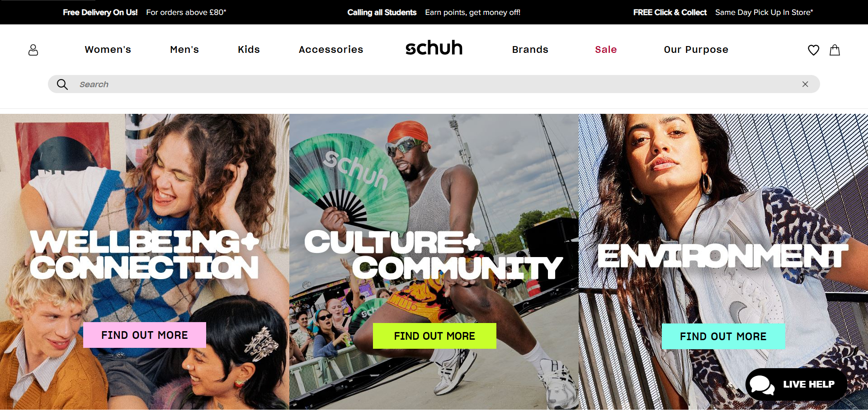868x412 pixels.
Task: Expand the Accessories menu
Action: 331,50
